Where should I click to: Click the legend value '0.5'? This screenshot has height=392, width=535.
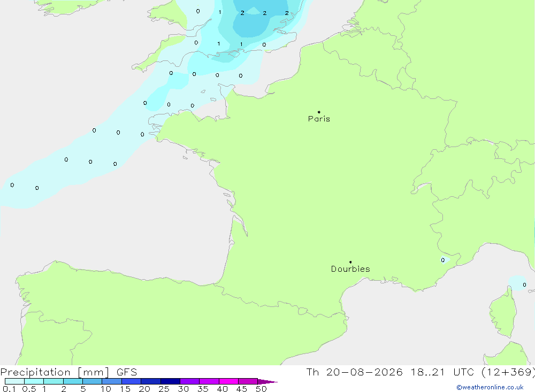pos(29,389)
